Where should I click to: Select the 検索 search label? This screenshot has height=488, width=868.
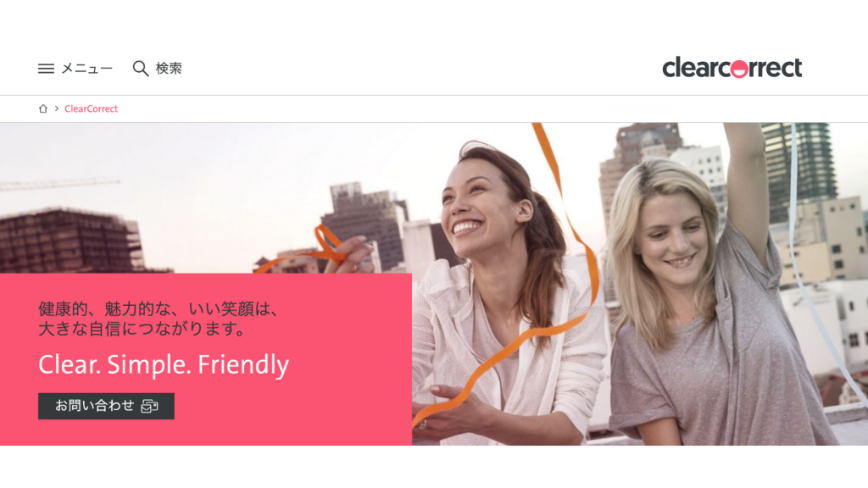coord(169,69)
